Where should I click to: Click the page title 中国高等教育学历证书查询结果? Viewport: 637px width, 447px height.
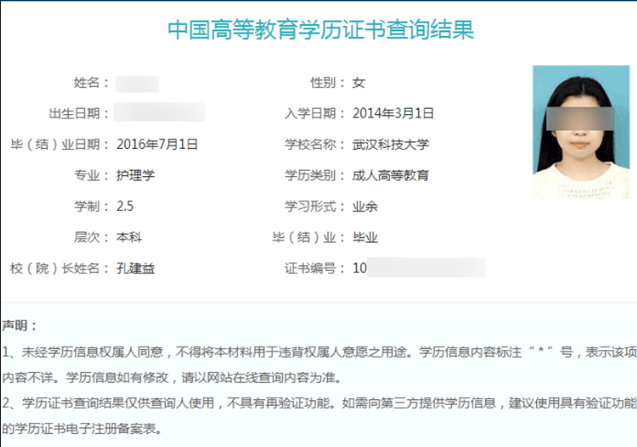click(x=319, y=30)
